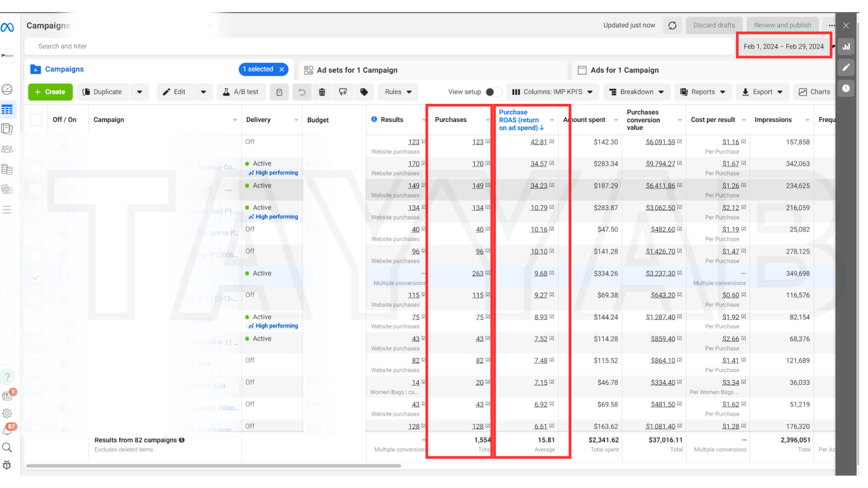Click the green Create button
Screen dimensions: 868x488
pos(50,92)
